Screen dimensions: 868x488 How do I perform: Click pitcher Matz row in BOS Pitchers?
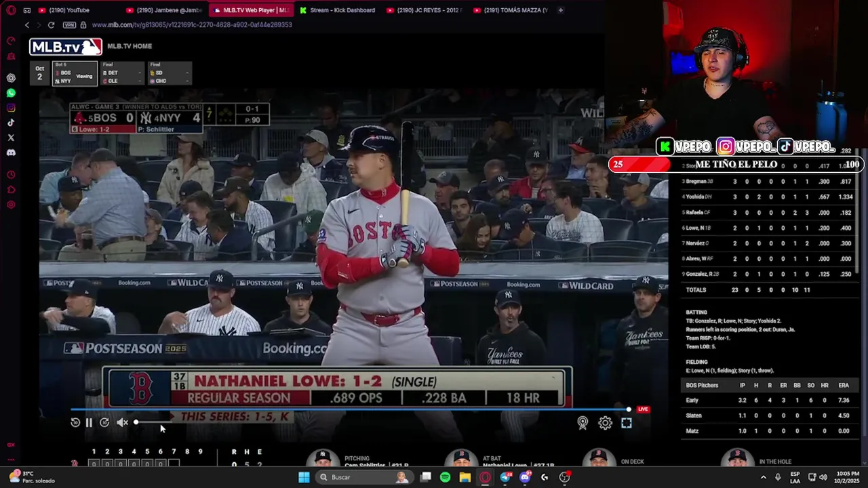pyautogui.click(x=770, y=431)
